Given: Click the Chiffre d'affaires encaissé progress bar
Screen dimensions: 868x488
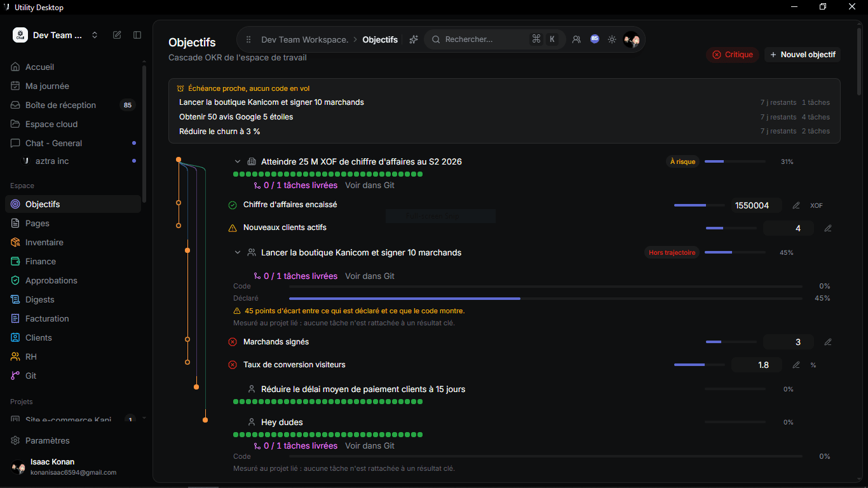Looking at the screenshot, I should coord(699,205).
